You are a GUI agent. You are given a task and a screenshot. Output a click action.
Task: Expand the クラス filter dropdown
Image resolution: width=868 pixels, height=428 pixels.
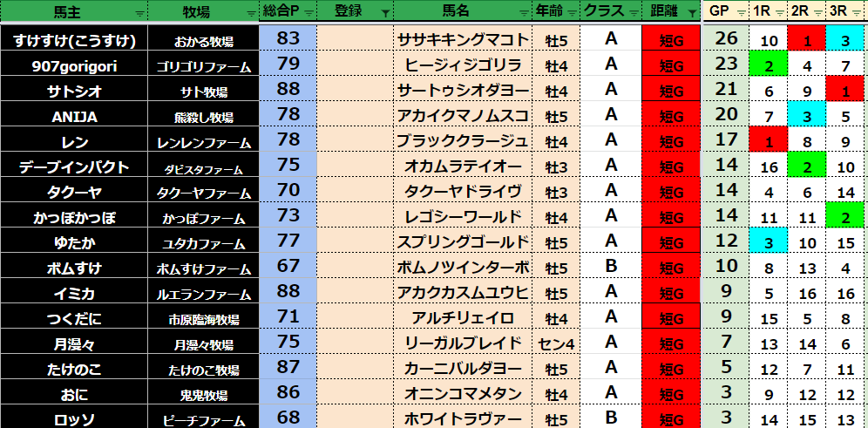(x=632, y=13)
